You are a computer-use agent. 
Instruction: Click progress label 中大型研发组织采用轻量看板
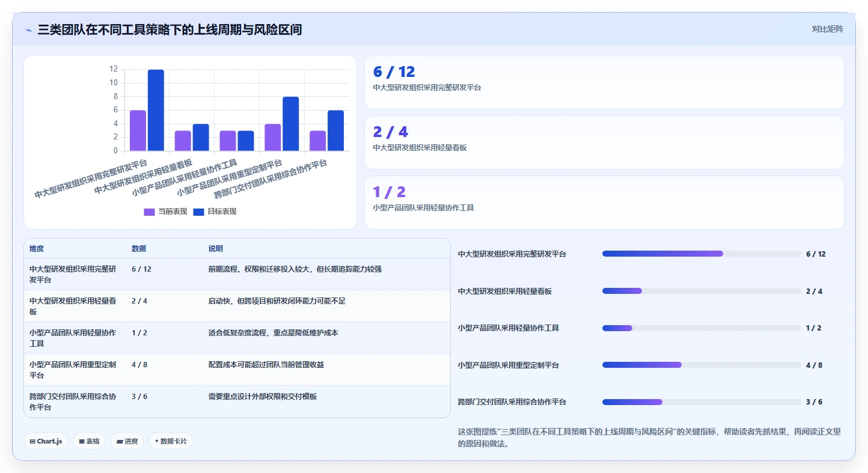point(505,291)
